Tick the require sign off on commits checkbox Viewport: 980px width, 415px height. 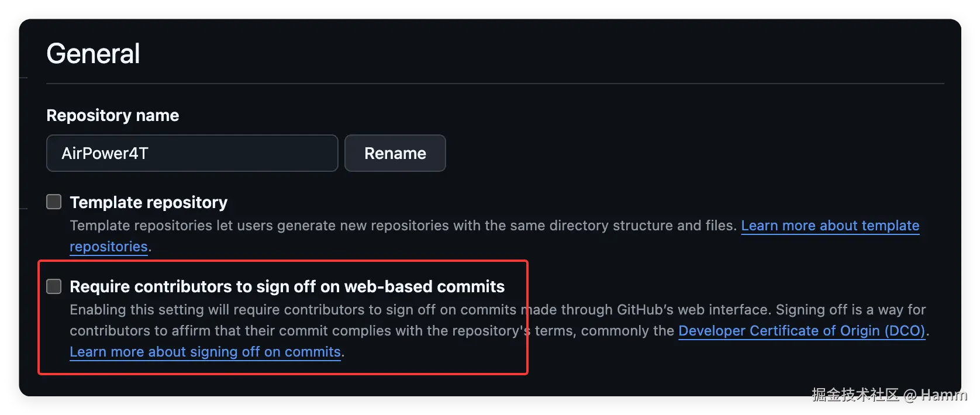[x=54, y=286]
